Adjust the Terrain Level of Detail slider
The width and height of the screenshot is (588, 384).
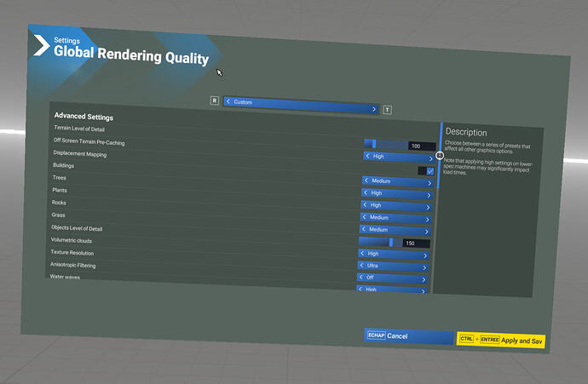(x=386, y=144)
